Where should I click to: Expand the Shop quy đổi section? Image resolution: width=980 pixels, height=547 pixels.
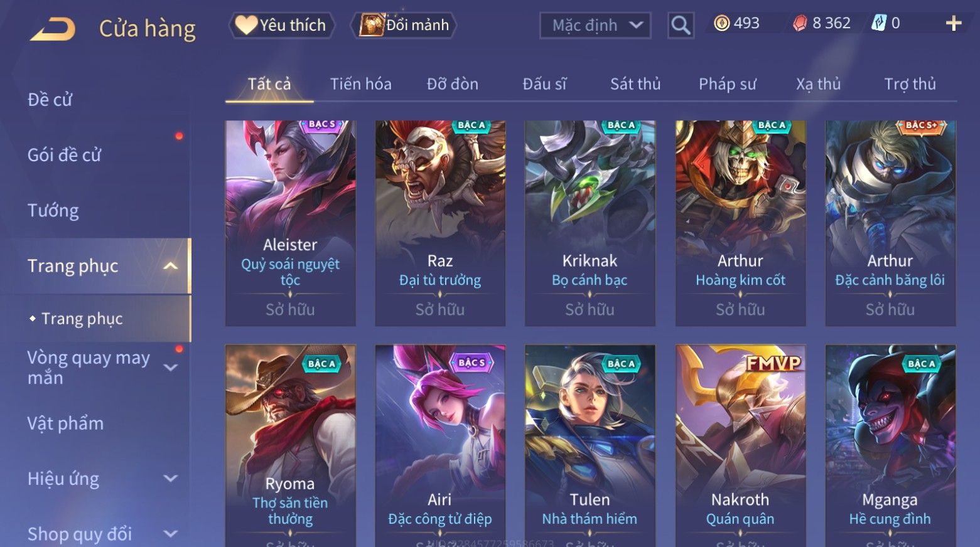[x=170, y=534]
